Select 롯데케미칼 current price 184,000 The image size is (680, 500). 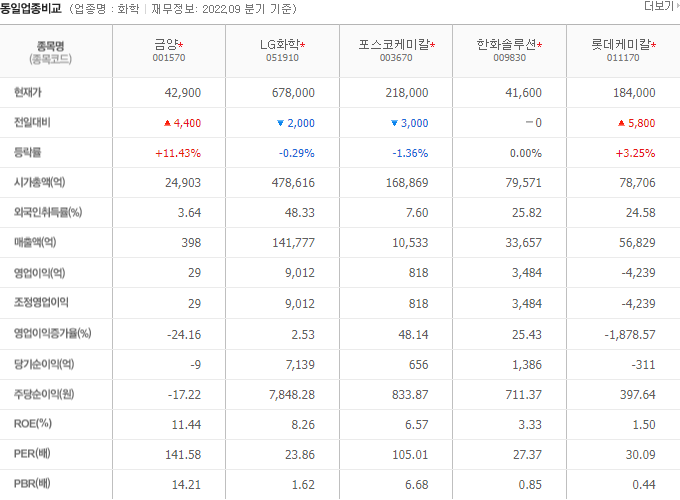coord(634,93)
